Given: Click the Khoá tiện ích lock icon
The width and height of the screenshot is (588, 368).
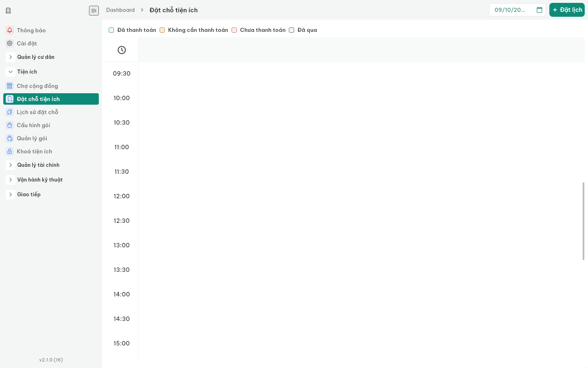Looking at the screenshot, I should pos(10,151).
